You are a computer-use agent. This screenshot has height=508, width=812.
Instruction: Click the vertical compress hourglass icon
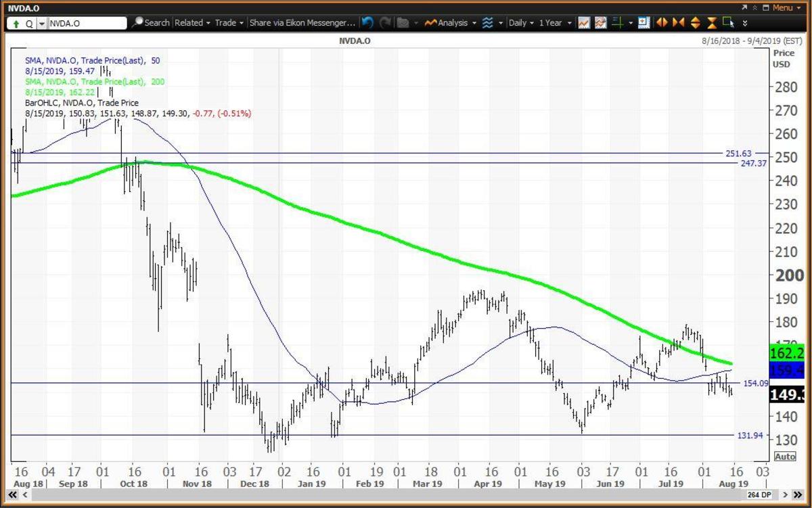tap(712, 23)
